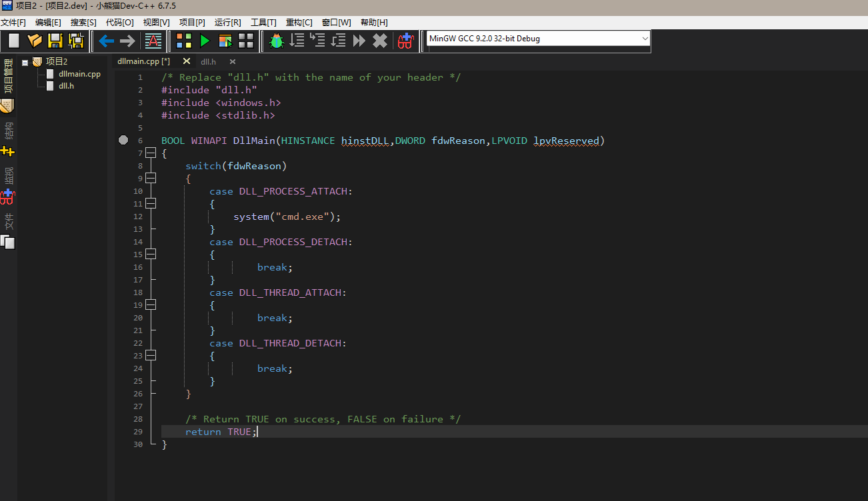Select the 项目2 project root node
This screenshot has height=501, width=868.
pos(57,61)
